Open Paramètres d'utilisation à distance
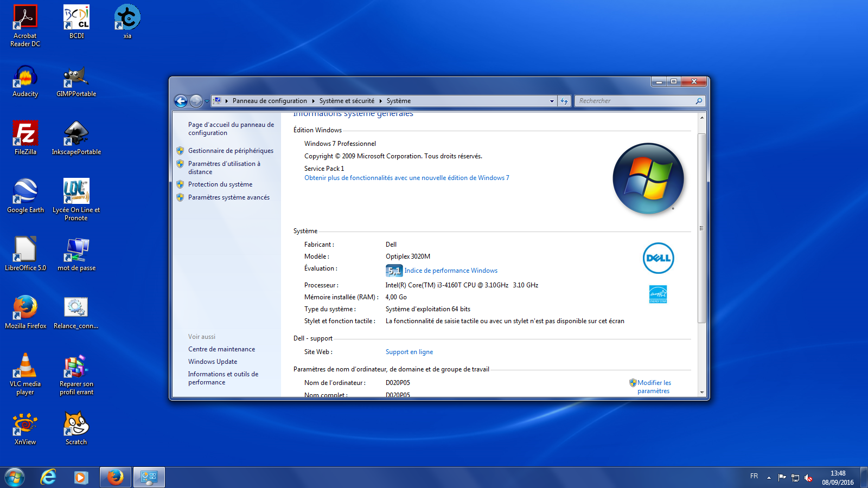868x488 pixels. (224, 168)
